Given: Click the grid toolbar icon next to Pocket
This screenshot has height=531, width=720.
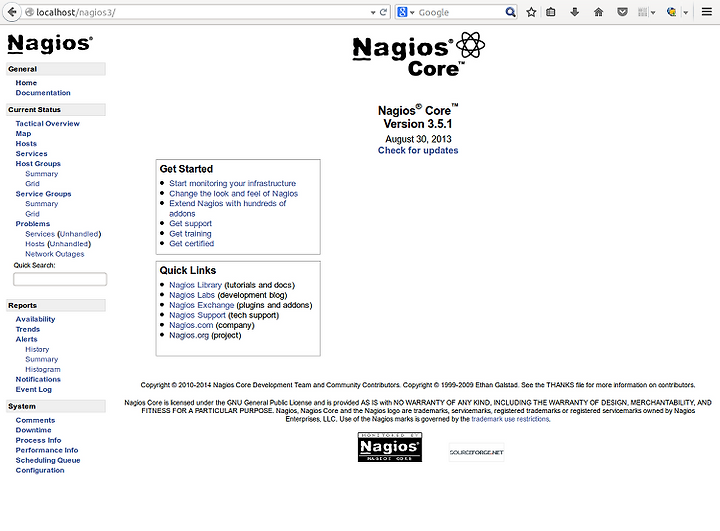Looking at the screenshot, I should tap(643, 12).
